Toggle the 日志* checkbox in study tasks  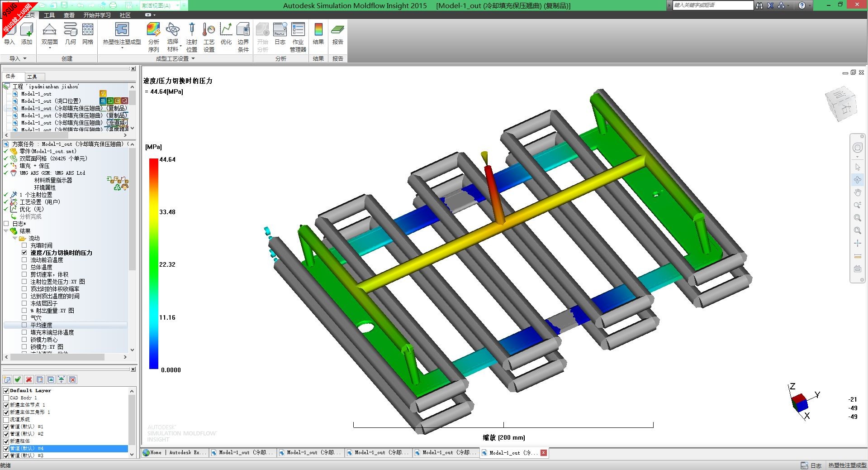(6, 224)
